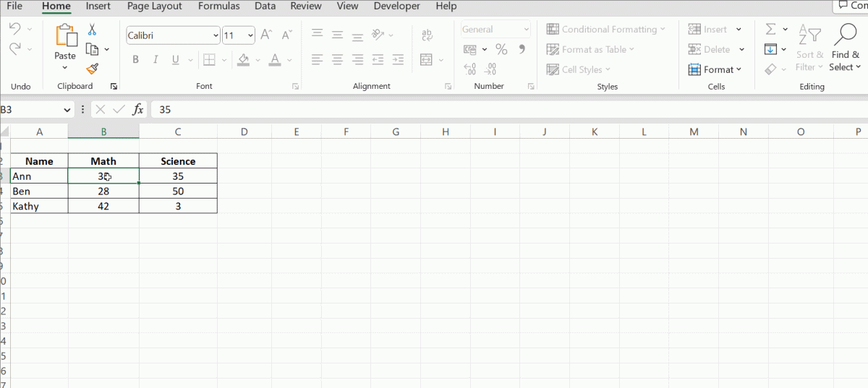Open Cell Styles gallery

tap(579, 69)
